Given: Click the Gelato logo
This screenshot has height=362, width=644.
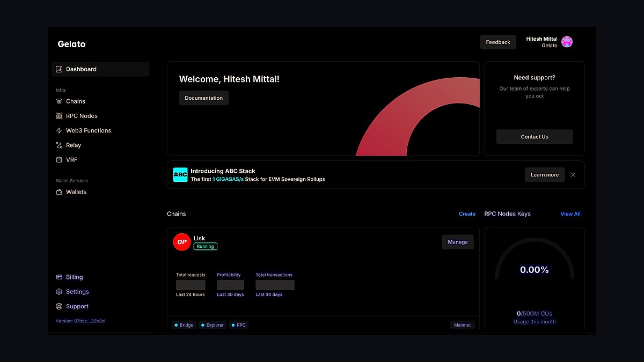Looking at the screenshot, I should pos(71,44).
